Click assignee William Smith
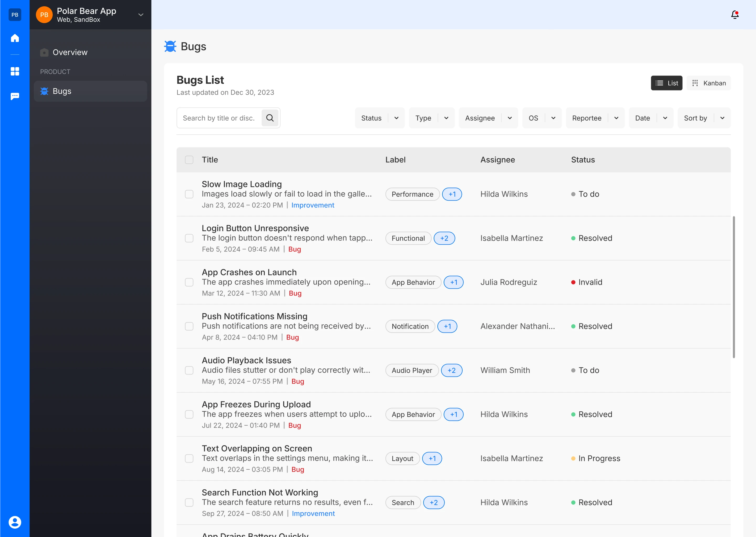This screenshot has width=756, height=537. tap(505, 370)
